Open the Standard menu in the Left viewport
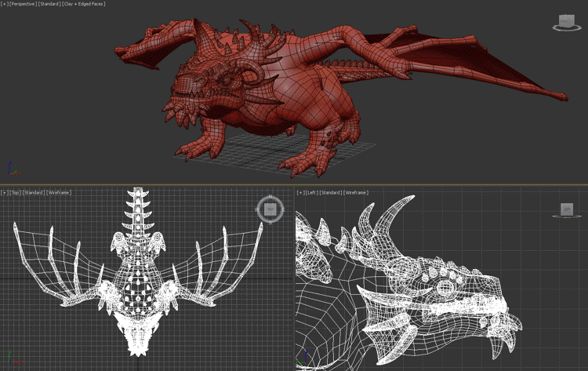Image resolution: width=588 pixels, height=371 pixels. point(330,192)
